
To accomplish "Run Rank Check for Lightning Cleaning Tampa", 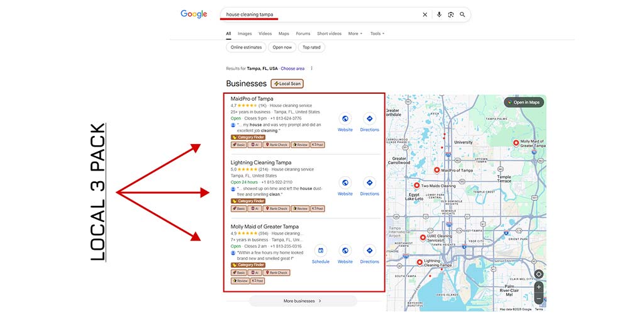I will coord(276,209).
